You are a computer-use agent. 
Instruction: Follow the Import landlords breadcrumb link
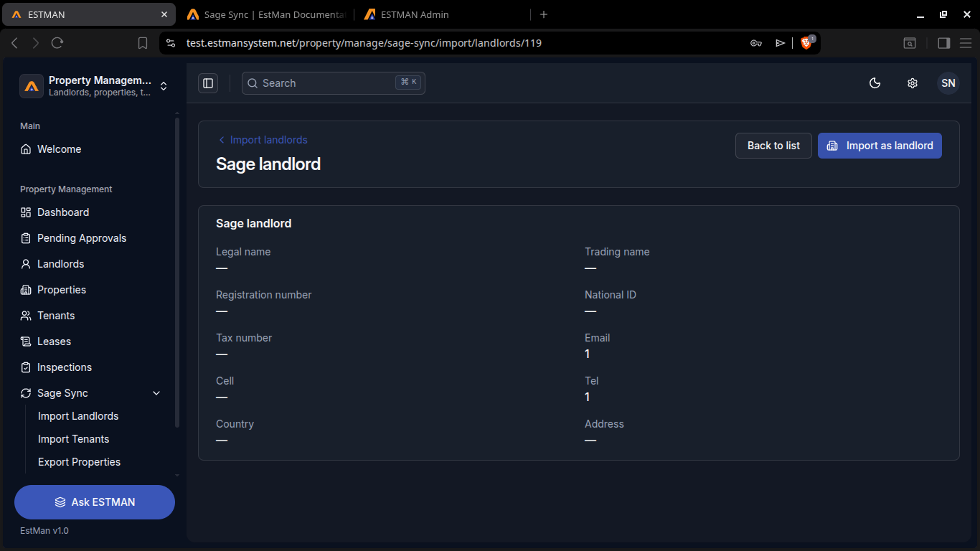click(263, 140)
